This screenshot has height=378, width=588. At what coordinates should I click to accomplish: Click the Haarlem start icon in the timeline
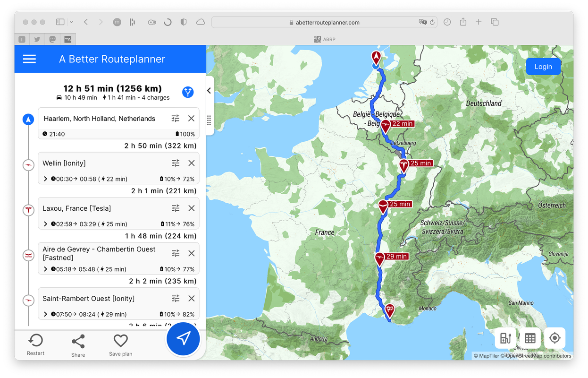click(x=28, y=119)
